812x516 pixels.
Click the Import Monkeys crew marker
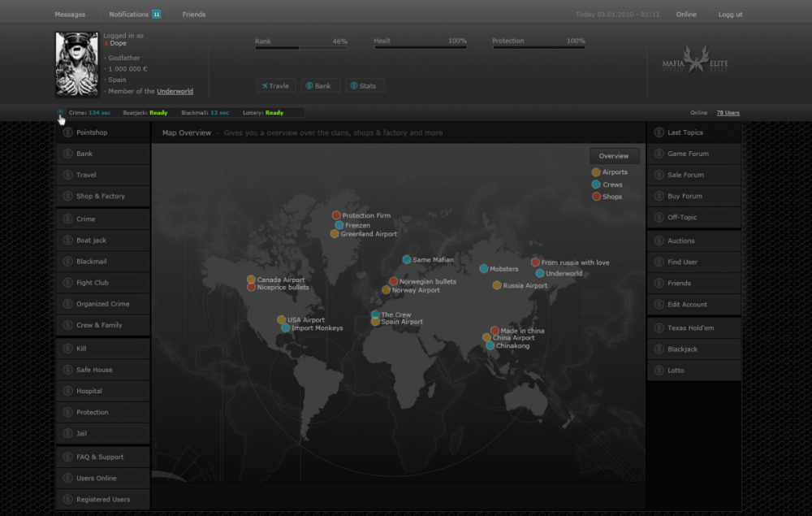[x=285, y=328]
